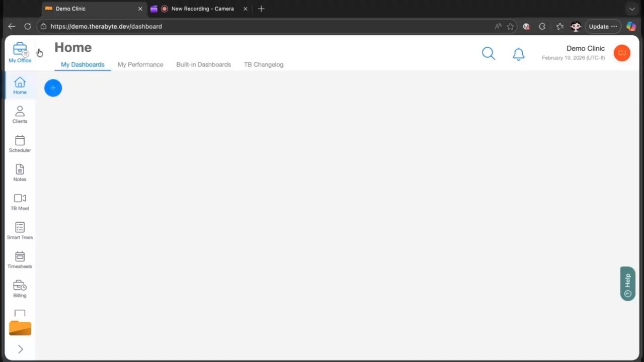Image resolution: width=644 pixels, height=362 pixels.
Task: Open the search magnifier icon
Action: click(489, 53)
